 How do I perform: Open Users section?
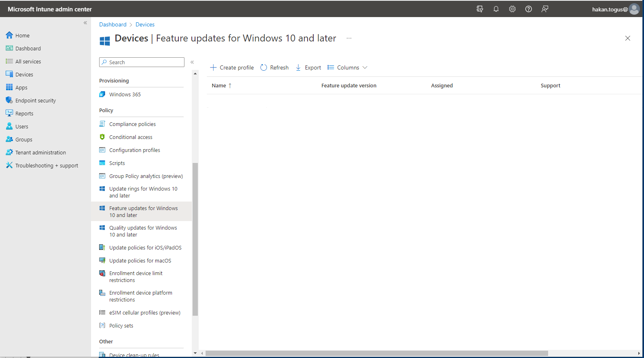coord(22,126)
